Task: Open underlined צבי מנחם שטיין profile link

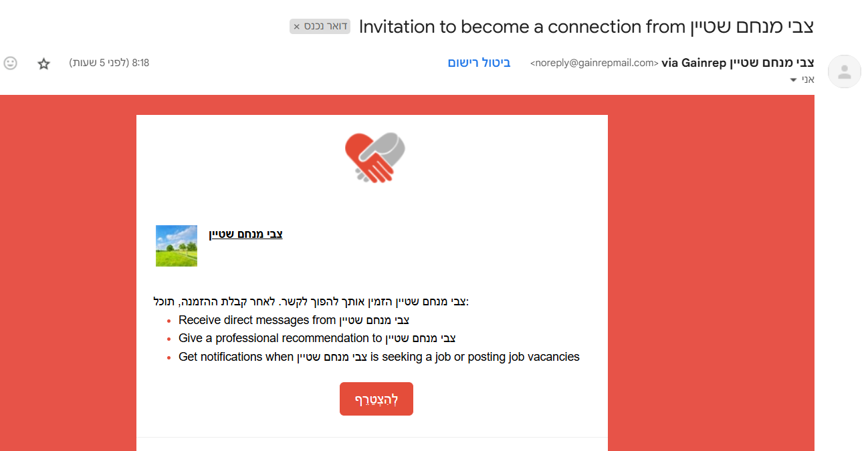Action: pyautogui.click(x=246, y=233)
